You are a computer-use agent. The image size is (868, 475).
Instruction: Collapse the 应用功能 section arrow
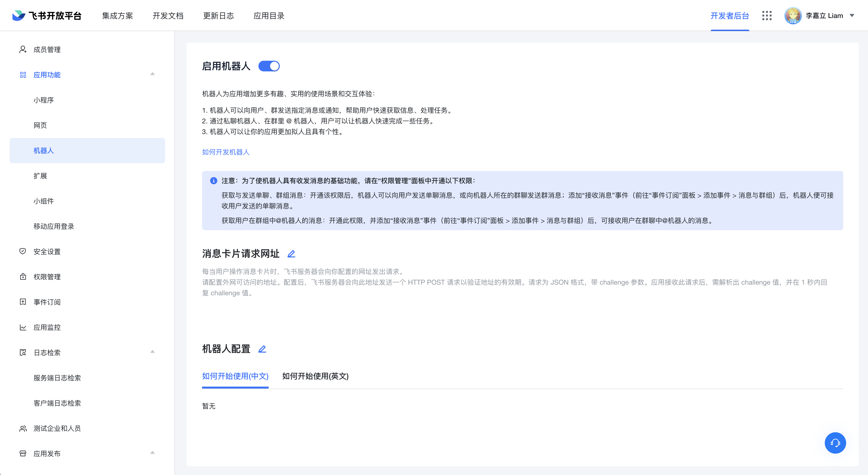point(152,74)
